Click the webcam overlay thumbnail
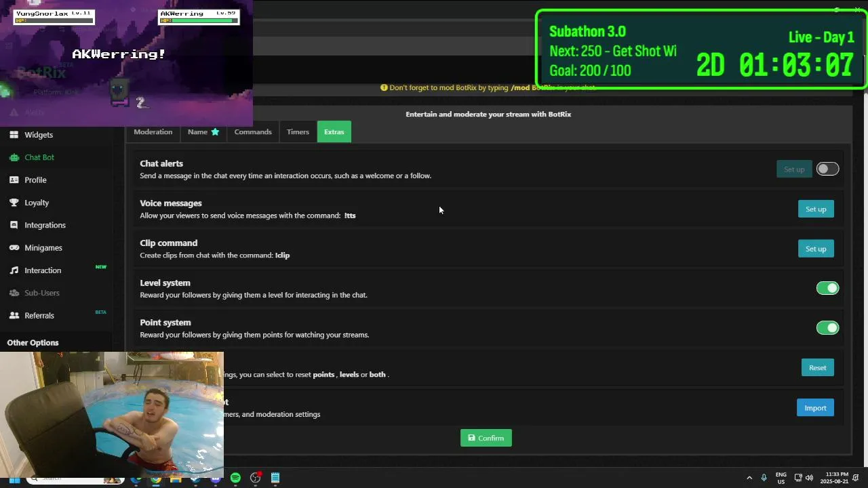 112,415
